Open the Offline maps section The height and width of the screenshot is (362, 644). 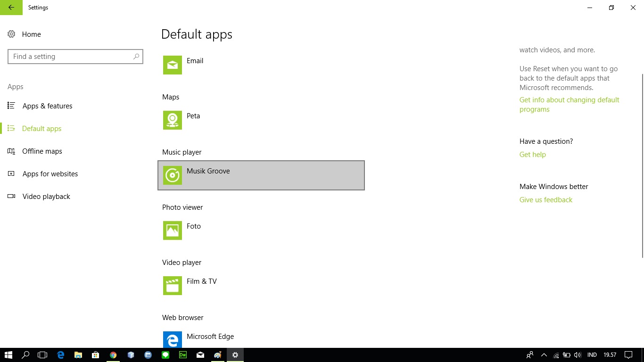click(x=75, y=151)
